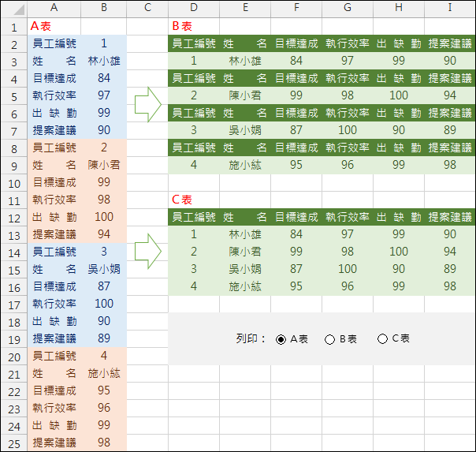
Task: Click 提案建議 label in row 25
Action: (x=54, y=443)
